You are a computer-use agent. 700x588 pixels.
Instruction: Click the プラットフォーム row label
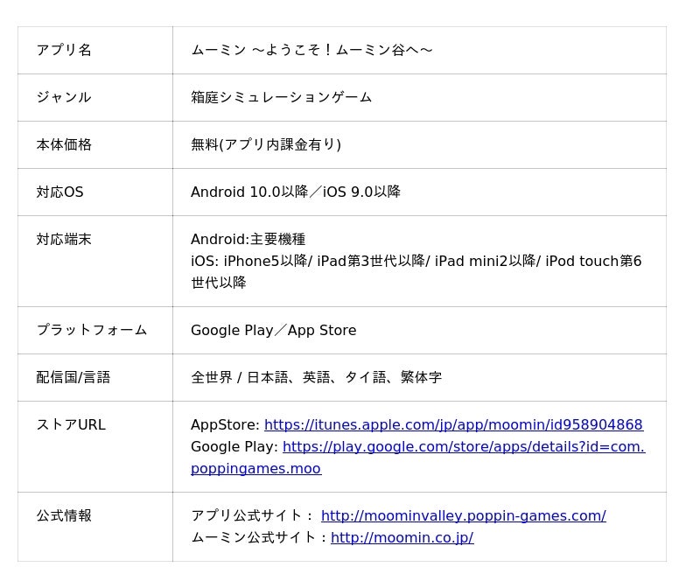pyautogui.click(x=92, y=330)
